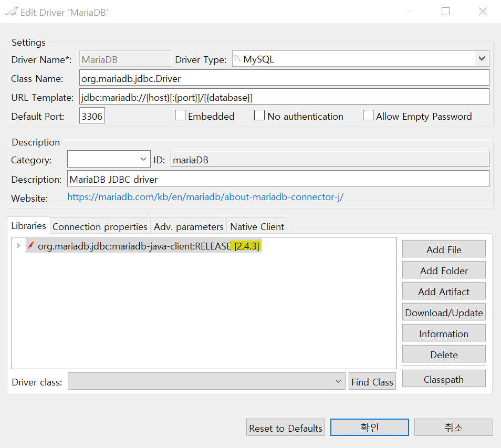
Task: Click the Information button
Action: [x=444, y=334]
